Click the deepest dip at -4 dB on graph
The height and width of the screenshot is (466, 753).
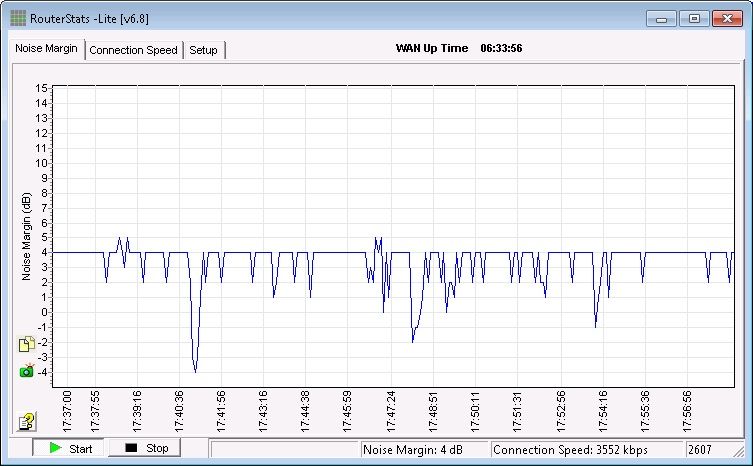point(195,371)
